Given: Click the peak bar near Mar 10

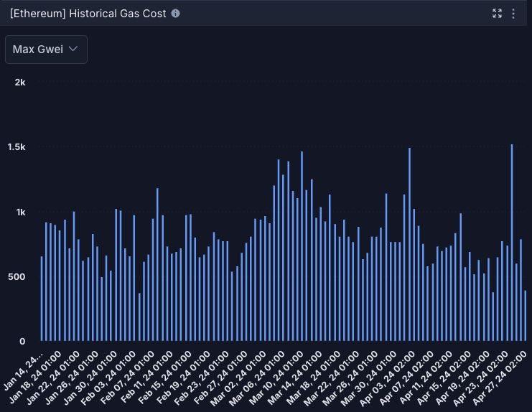Looking at the screenshot, I should coord(302,246).
